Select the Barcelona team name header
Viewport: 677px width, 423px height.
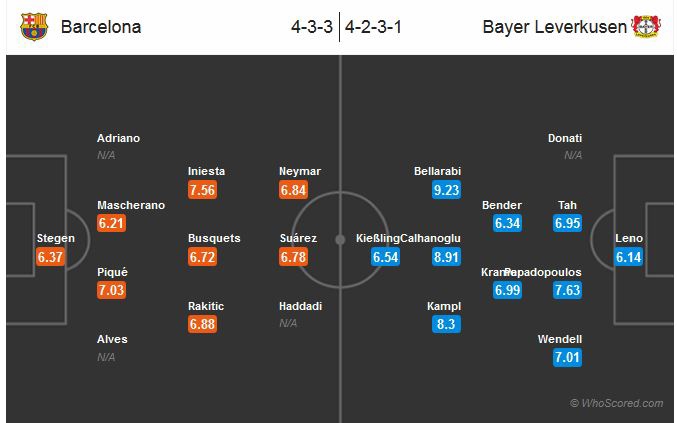101,27
